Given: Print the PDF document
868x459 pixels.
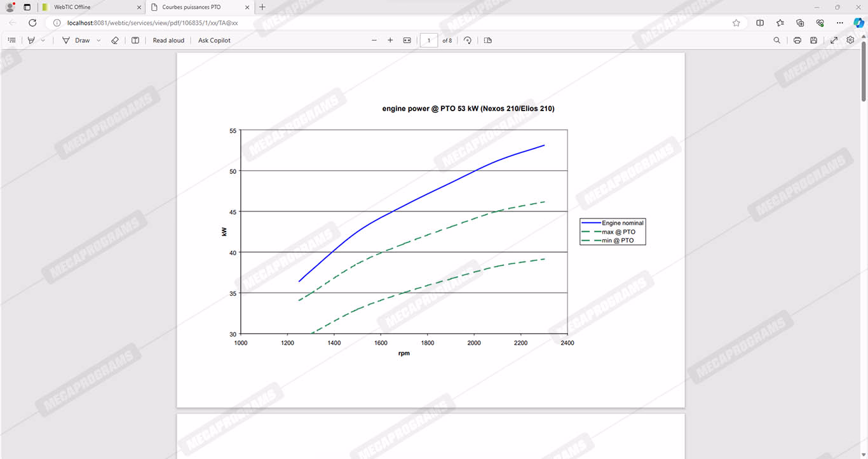Looking at the screenshot, I should pos(797,40).
